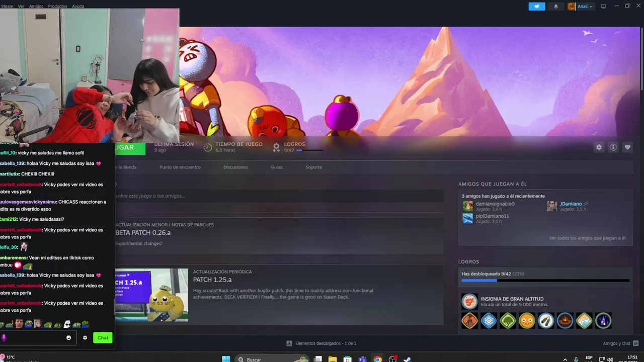This screenshot has width=644, height=362.
Task: Open the Ver menu
Action: point(21,7)
